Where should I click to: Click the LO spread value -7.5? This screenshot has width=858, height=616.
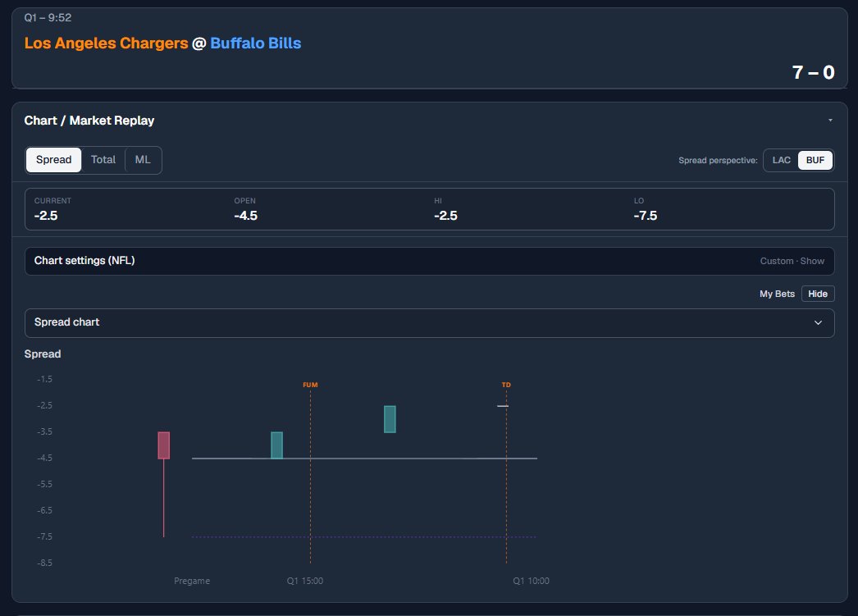click(646, 216)
